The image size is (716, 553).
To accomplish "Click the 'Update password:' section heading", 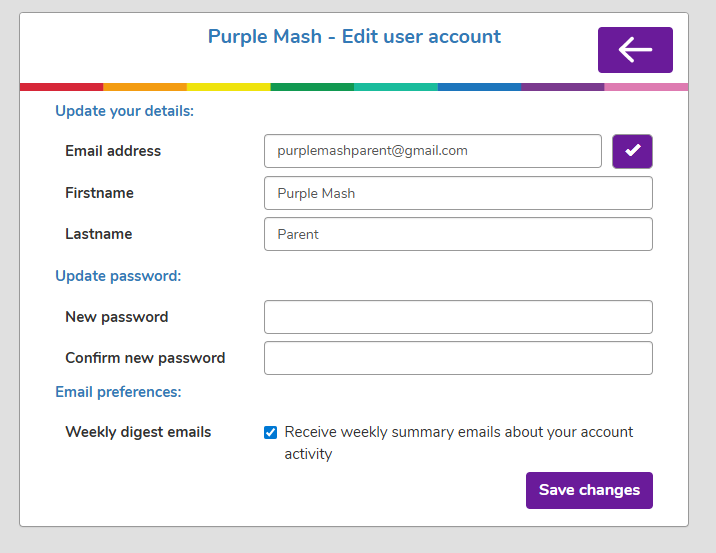I will click(x=118, y=275).
